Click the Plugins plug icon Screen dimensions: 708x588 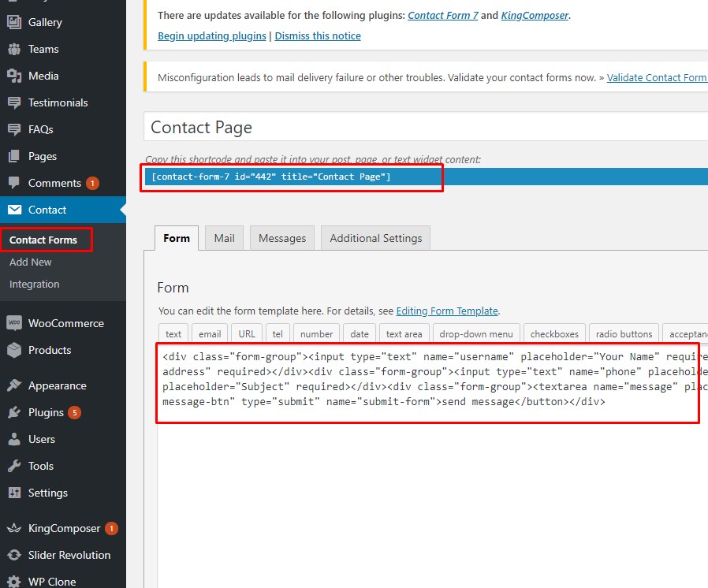(14, 412)
